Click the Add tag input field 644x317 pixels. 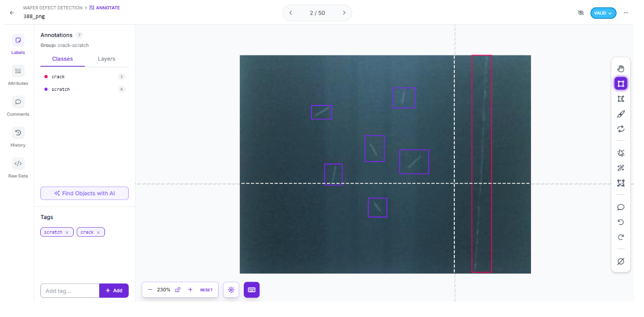(70, 291)
